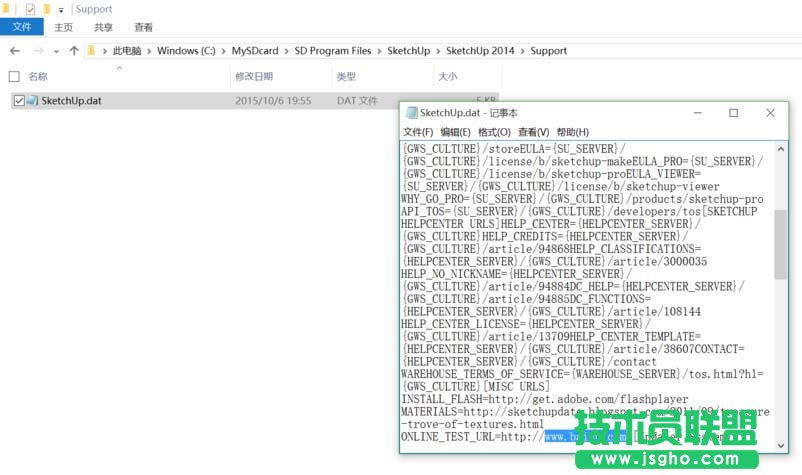
Task: Click the INSTALL_FLASH line in Notepad
Action: pyautogui.click(x=545, y=399)
